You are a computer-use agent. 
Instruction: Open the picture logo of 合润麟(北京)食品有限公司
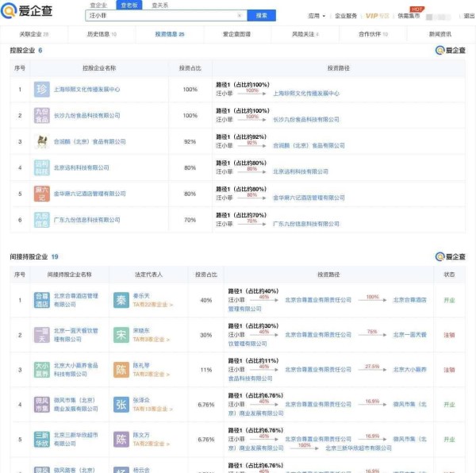pos(41,141)
